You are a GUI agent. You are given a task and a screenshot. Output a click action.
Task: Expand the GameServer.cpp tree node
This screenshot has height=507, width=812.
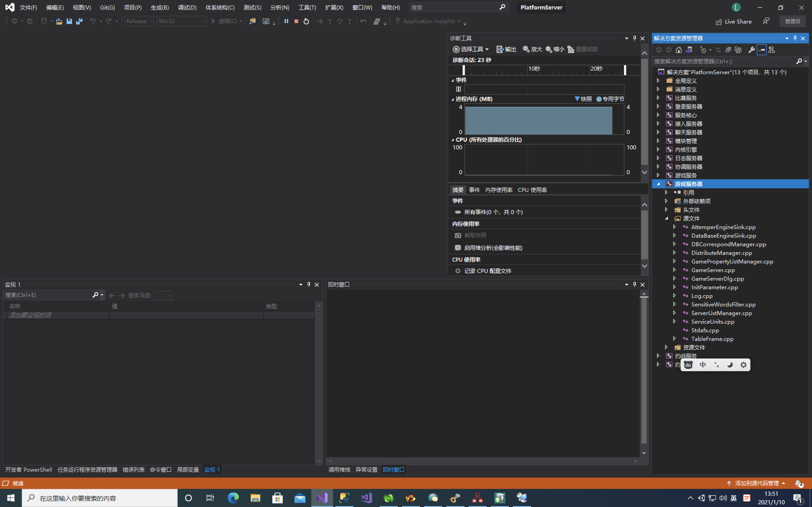pos(674,270)
